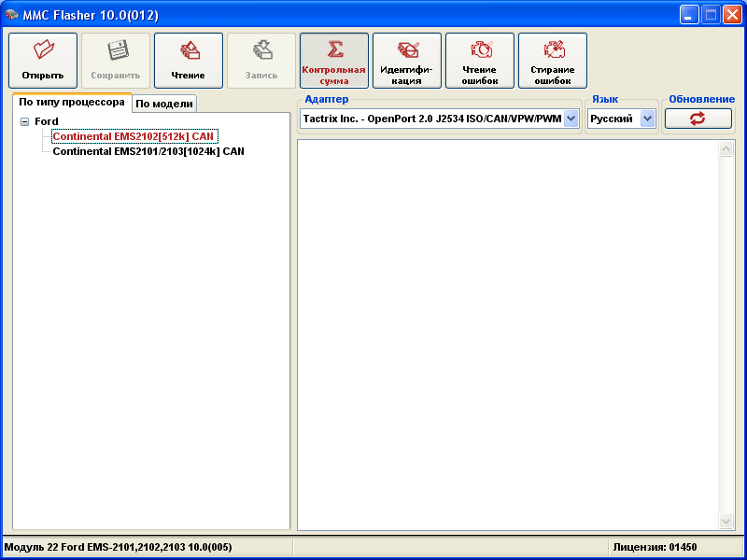This screenshot has width=747, height=560.
Task: Click the log scrollbar up arrow
Action: [726, 149]
